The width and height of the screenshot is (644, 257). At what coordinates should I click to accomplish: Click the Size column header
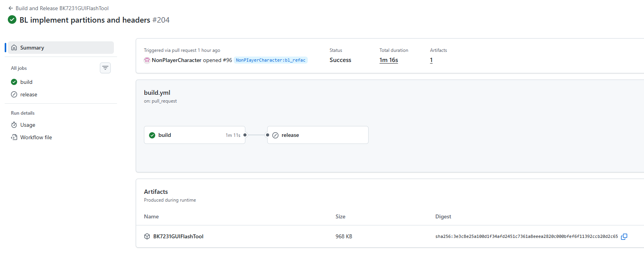[341, 216]
